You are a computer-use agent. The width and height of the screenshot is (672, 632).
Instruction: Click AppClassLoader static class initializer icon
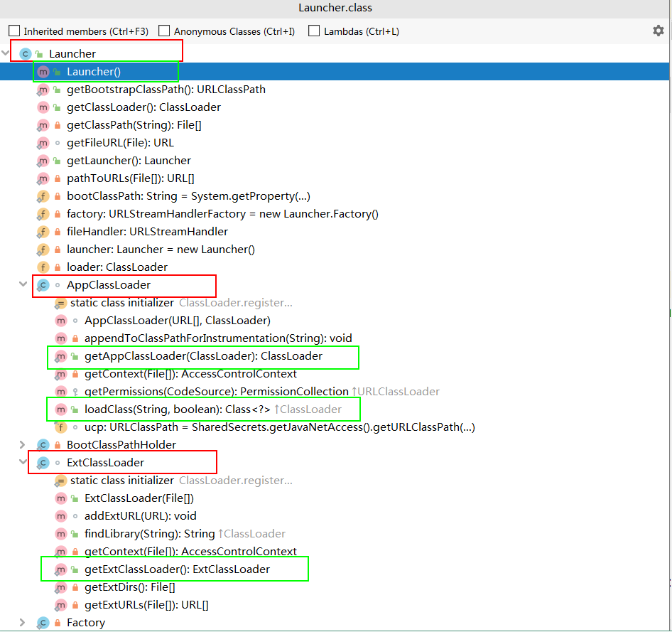click(x=60, y=303)
